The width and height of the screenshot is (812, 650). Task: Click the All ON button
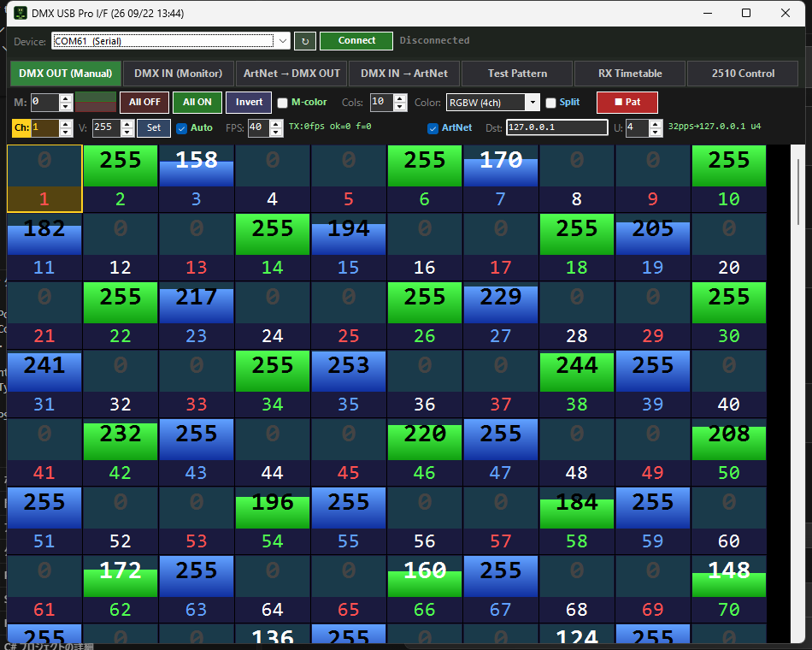click(x=197, y=102)
